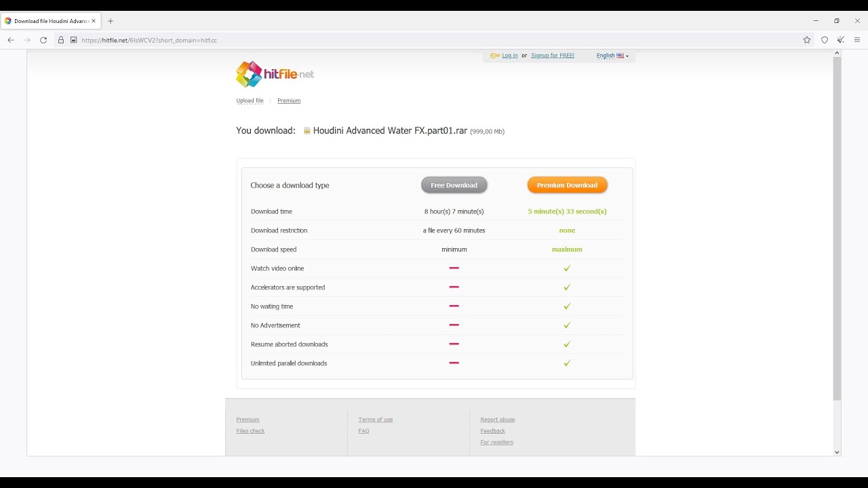Click the Premium checkmark for No Advertisement
Screen dimensions: 868x488
(x=567, y=325)
